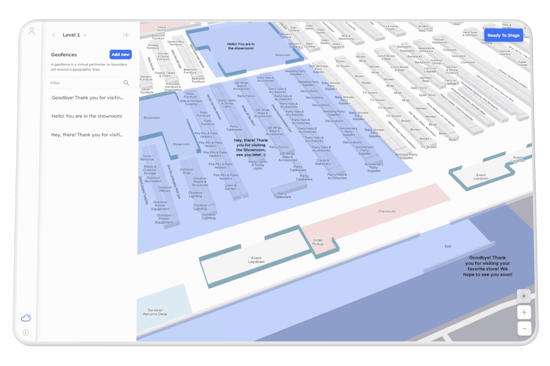
Task: Zoom in with the plus button
Action: tap(524, 312)
